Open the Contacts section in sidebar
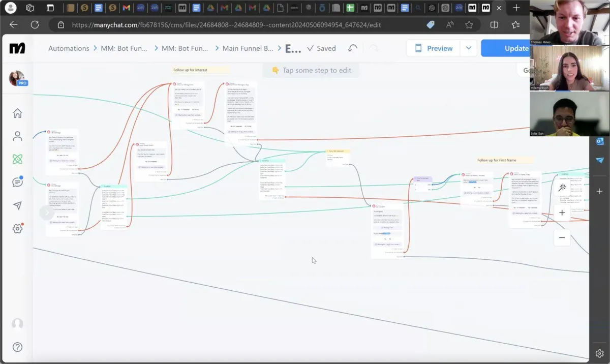This screenshot has height=364, width=610. pyautogui.click(x=17, y=136)
